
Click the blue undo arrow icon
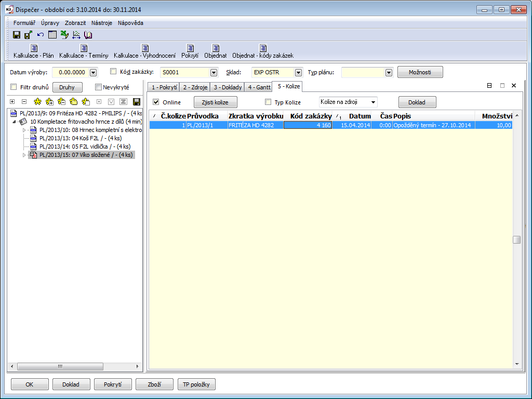coord(41,35)
